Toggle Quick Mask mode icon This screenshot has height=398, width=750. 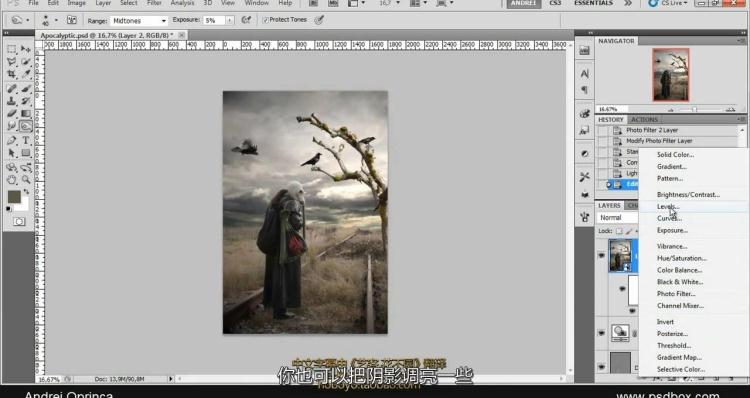click(19, 221)
